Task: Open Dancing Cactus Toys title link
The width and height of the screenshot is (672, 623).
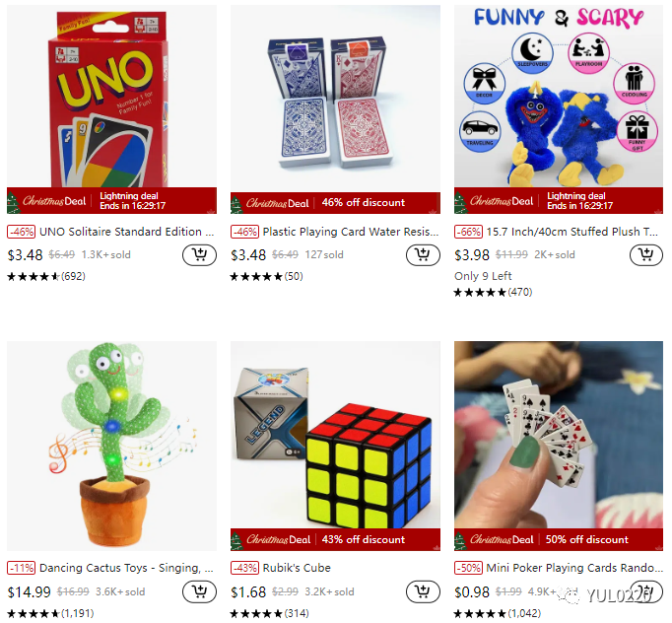Action: (126, 568)
